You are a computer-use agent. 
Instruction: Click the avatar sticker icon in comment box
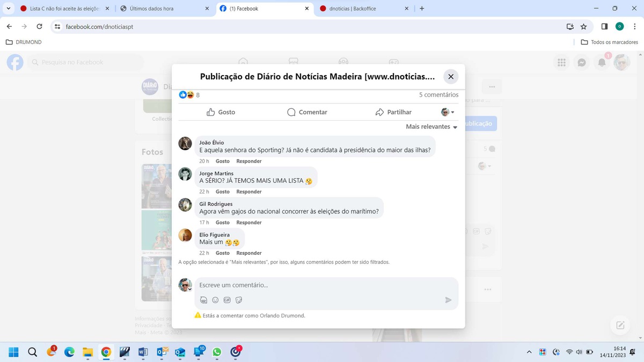point(203,300)
